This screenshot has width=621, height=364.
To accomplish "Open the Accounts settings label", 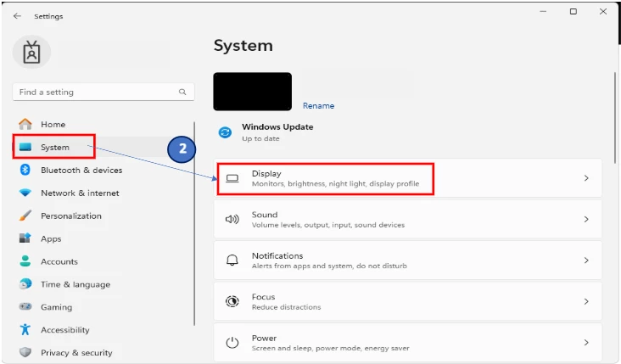I will point(59,261).
